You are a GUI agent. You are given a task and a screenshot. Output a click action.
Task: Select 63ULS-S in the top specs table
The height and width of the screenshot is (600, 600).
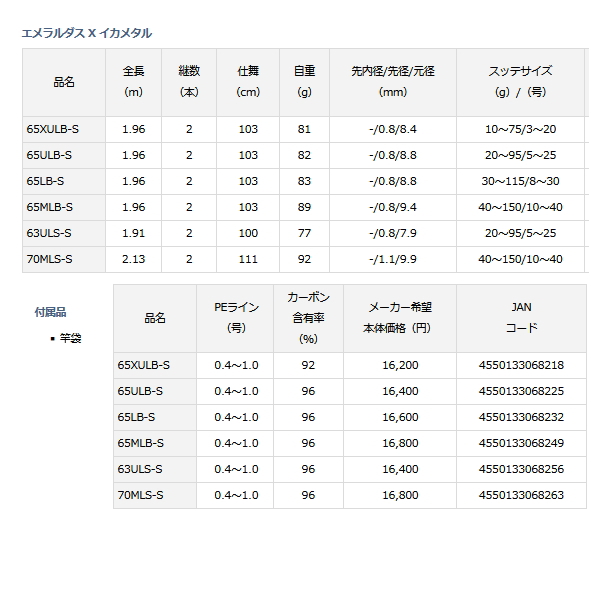49,233
